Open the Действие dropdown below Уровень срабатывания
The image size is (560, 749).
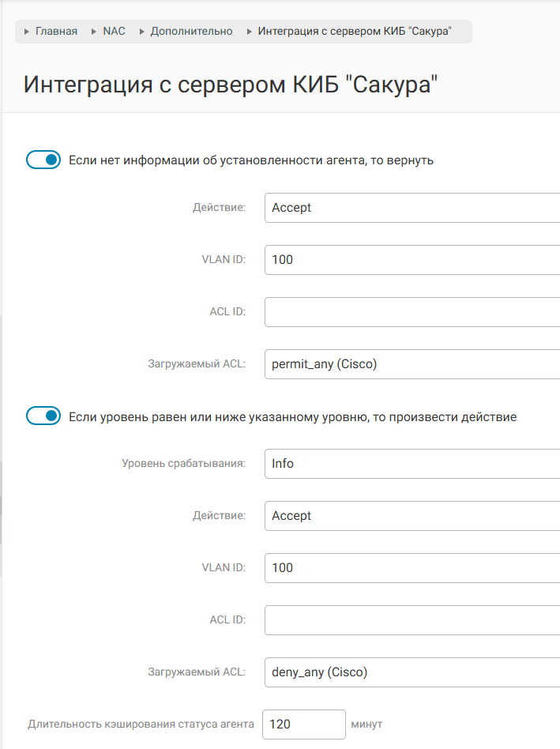pyautogui.click(x=412, y=516)
